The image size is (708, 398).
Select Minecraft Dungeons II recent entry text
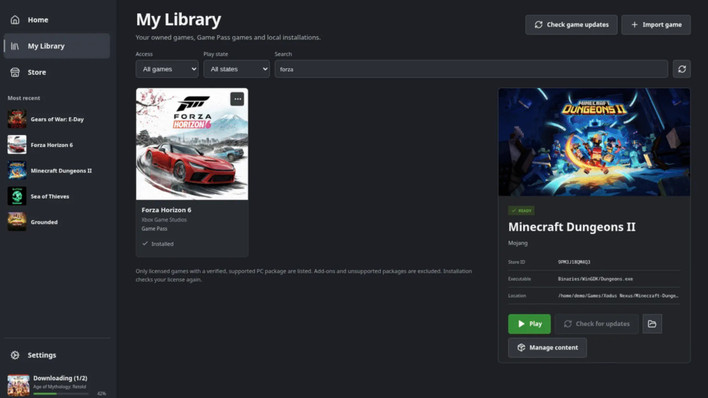point(61,171)
